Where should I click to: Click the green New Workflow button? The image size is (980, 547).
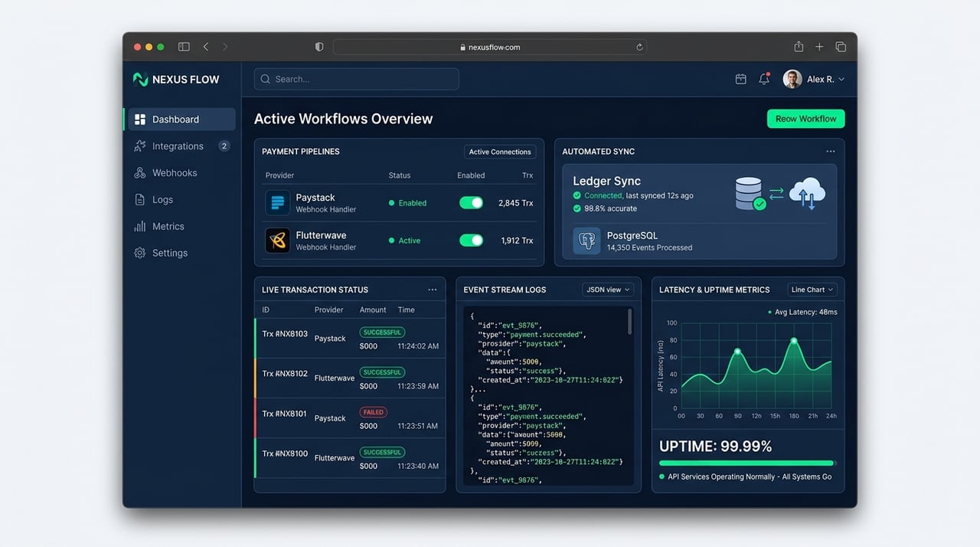[x=805, y=119]
